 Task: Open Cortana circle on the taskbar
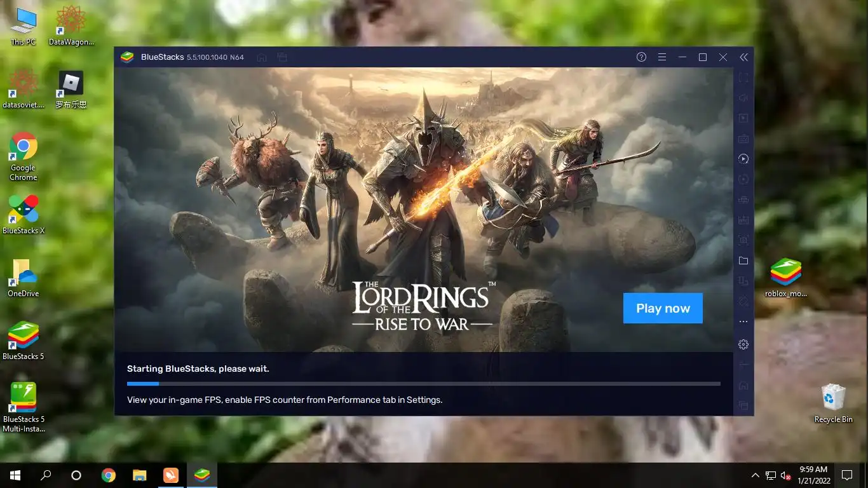[x=76, y=475]
